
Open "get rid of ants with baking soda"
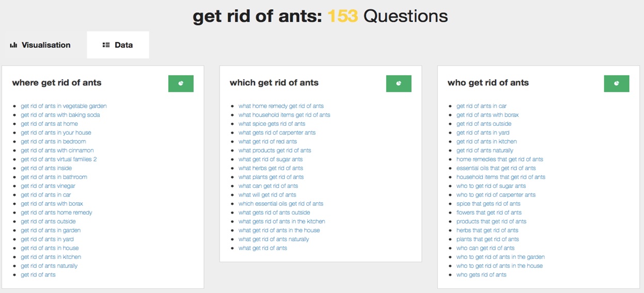tap(60, 115)
